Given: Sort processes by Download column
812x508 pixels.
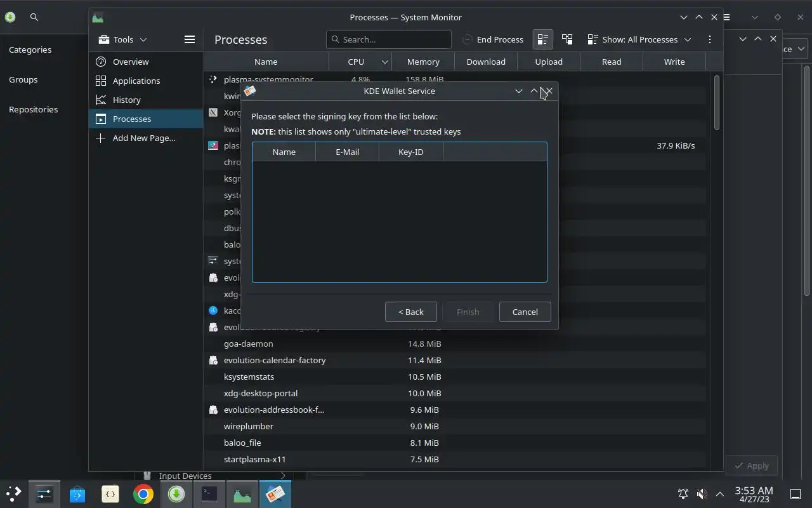Looking at the screenshot, I should (486, 62).
